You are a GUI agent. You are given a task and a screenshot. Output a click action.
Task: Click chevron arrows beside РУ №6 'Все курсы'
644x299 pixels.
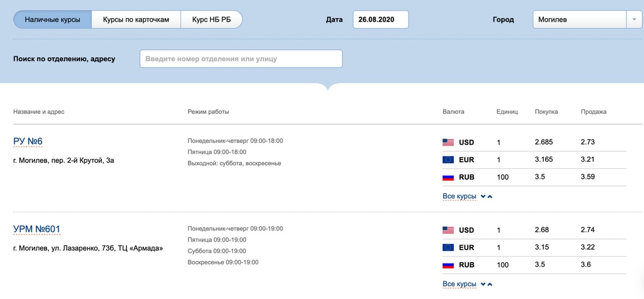[x=487, y=196]
